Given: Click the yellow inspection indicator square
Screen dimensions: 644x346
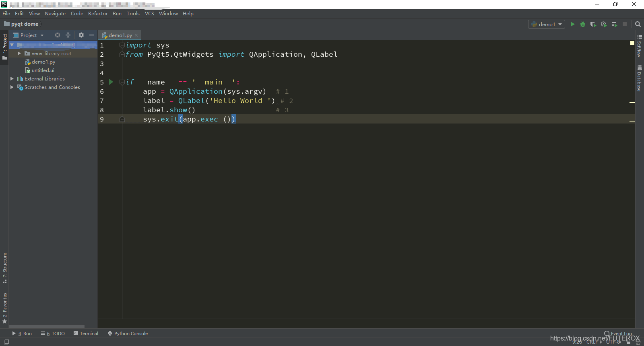Looking at the screenshot, I should point(632,43).
